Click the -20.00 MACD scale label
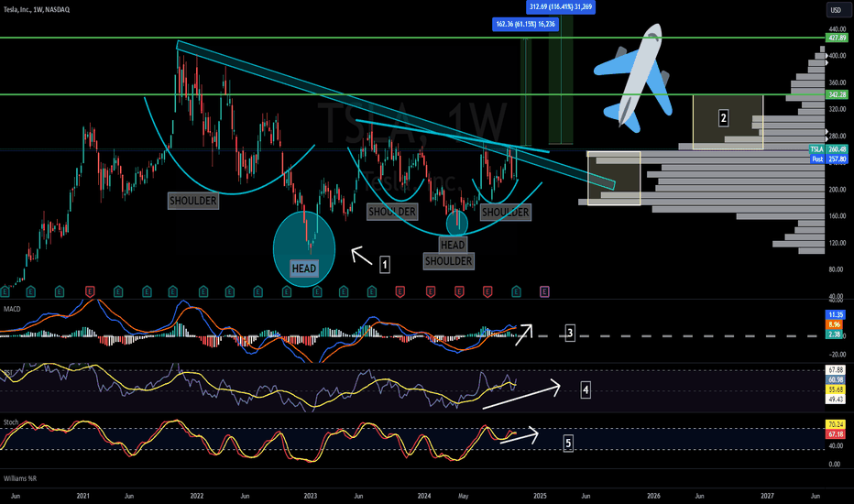The height and width of the screenshot is (504, 854). tap(838, 355)
